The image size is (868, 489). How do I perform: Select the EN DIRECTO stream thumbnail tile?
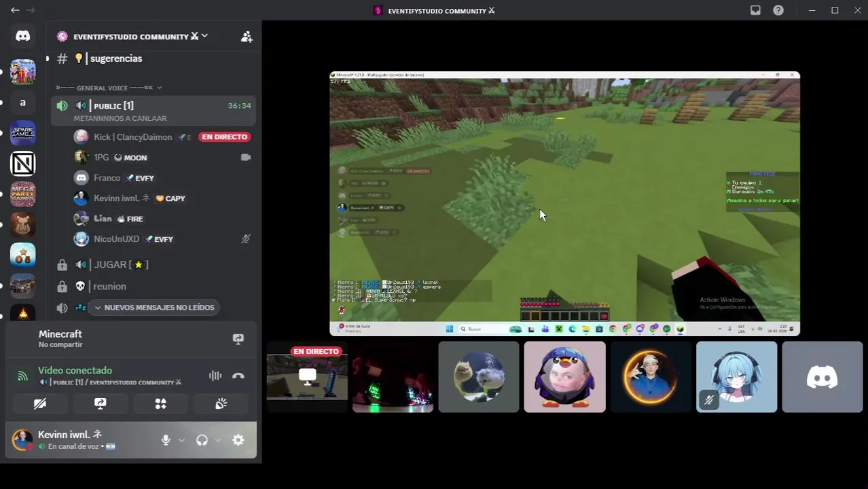307,377
